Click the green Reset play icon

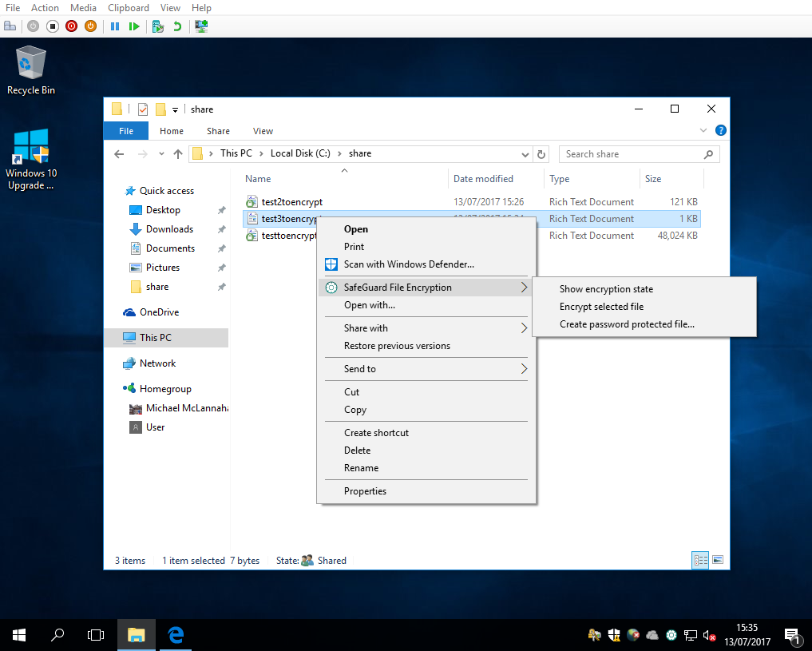tap(134, 26)
